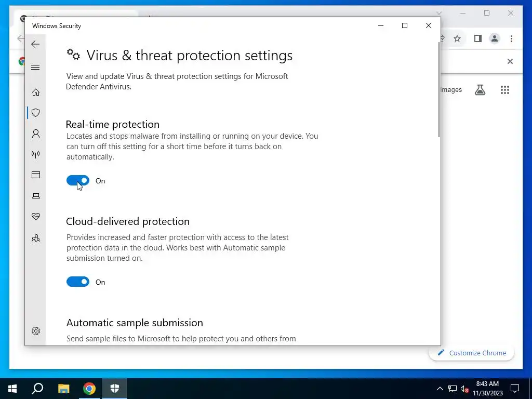Image resolution: width=532 pixels, height=399 pixels.
Task: Open the clock showing 8:43 AM
Action: click(x=487, y=389)
